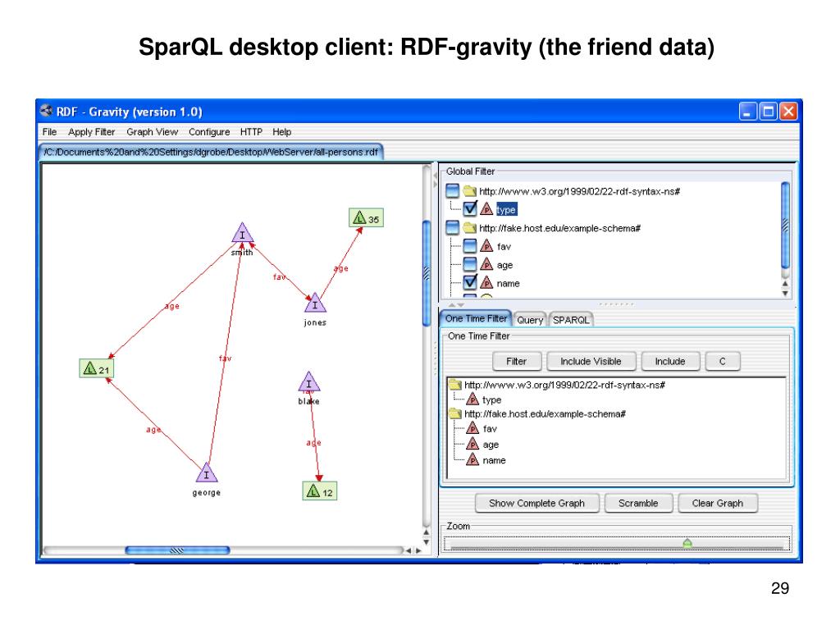Viewport: 840px width, 630px height.
Task: Click the literal node labeled 35
Action: point(367,218)
